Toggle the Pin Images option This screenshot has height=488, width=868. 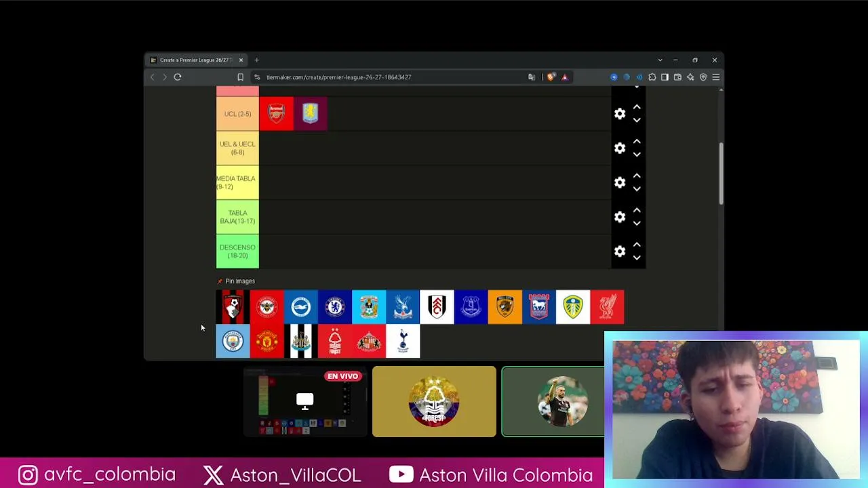(236, 281)
